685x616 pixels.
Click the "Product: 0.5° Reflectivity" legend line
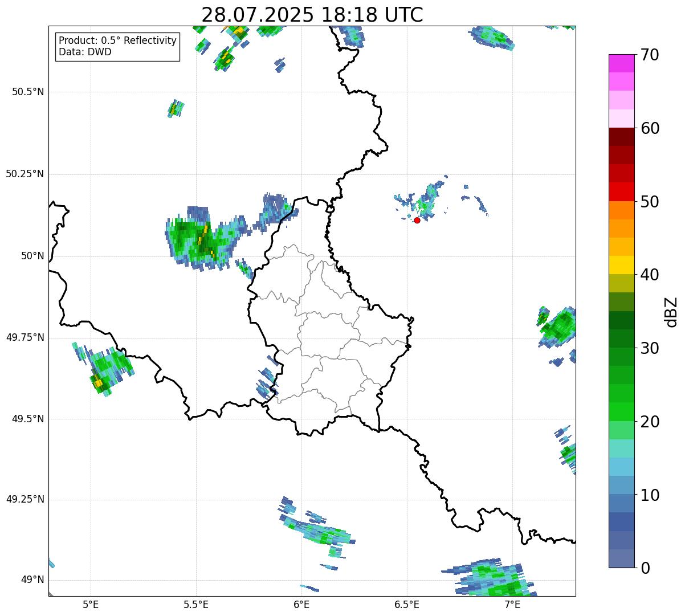(117, 41)
